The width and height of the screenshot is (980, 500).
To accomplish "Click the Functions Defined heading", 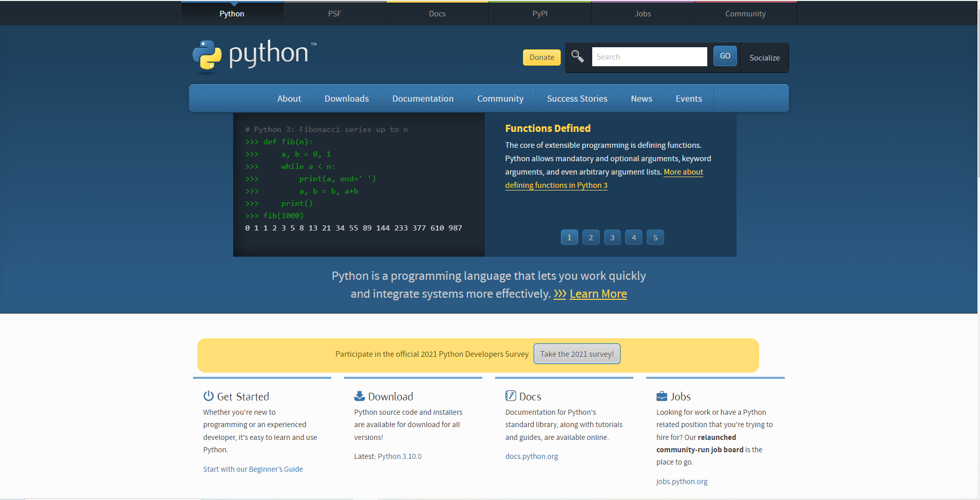I will (548, 128).
